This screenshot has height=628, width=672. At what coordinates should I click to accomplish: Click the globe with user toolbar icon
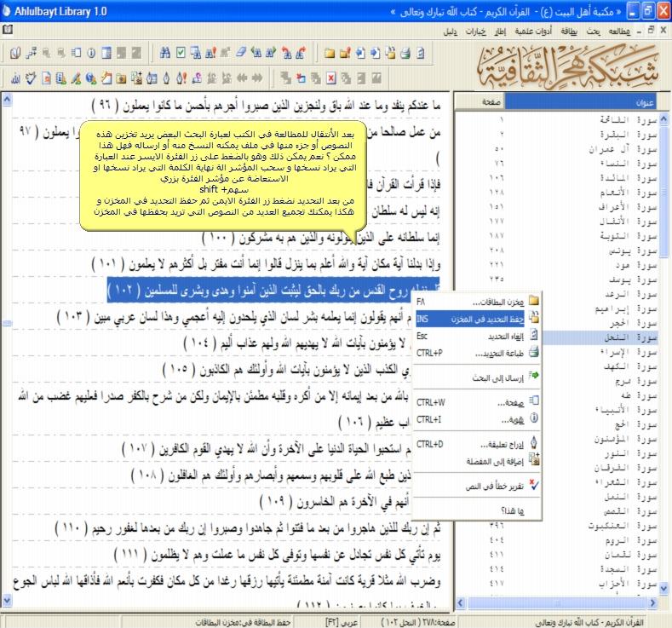click(x=91, y=78)
